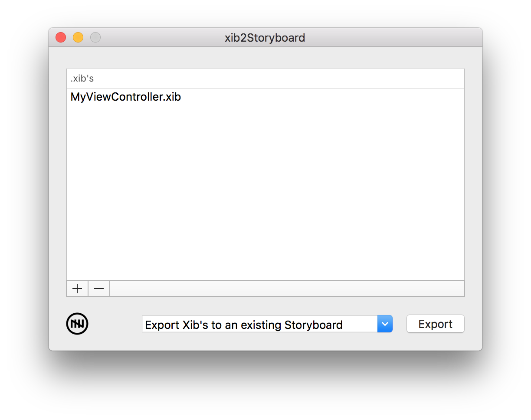Close the xib2Storyboard window
Screen dimensions: 531x420
[61, 38]
